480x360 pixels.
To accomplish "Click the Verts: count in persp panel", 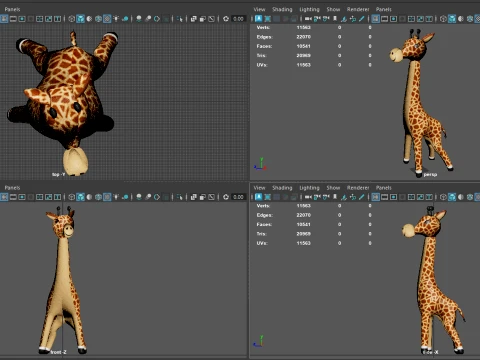I will click(x=304, y=27).
